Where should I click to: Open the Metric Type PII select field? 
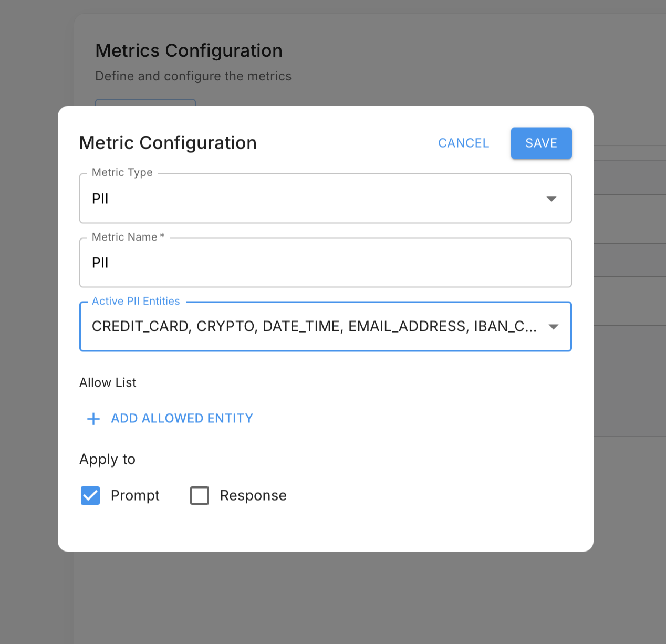315,199
